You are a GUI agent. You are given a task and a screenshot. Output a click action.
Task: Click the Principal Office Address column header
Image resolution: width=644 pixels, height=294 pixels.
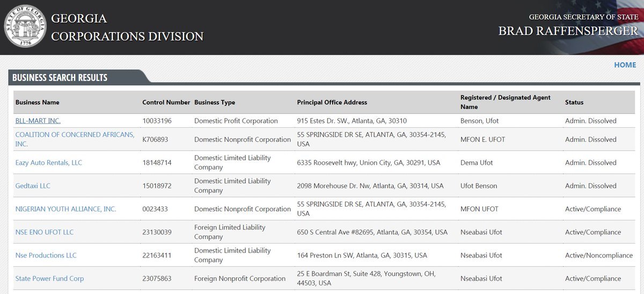tap(332, 102)
